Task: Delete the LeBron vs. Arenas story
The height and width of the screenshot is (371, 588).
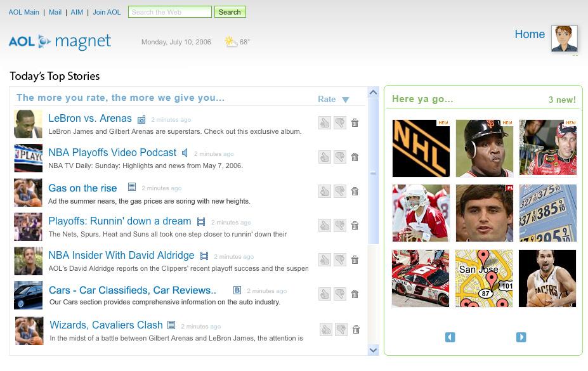Action: coord(355,122)
